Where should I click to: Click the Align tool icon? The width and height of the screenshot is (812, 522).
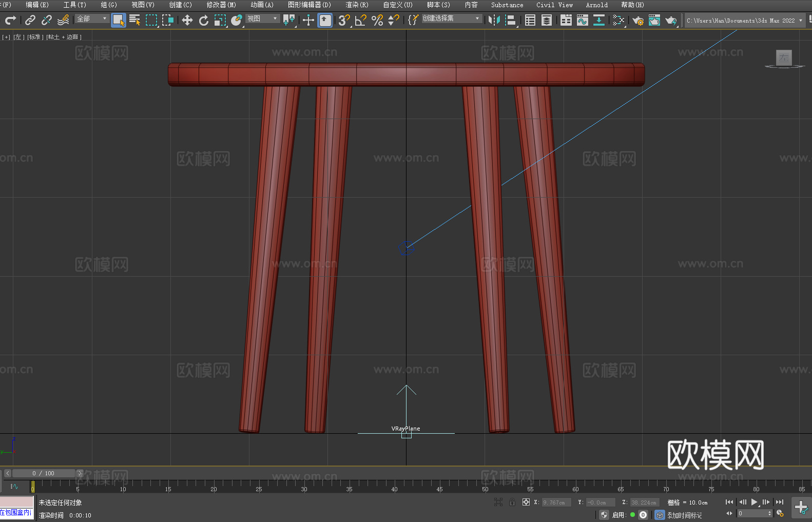[511, 20]
